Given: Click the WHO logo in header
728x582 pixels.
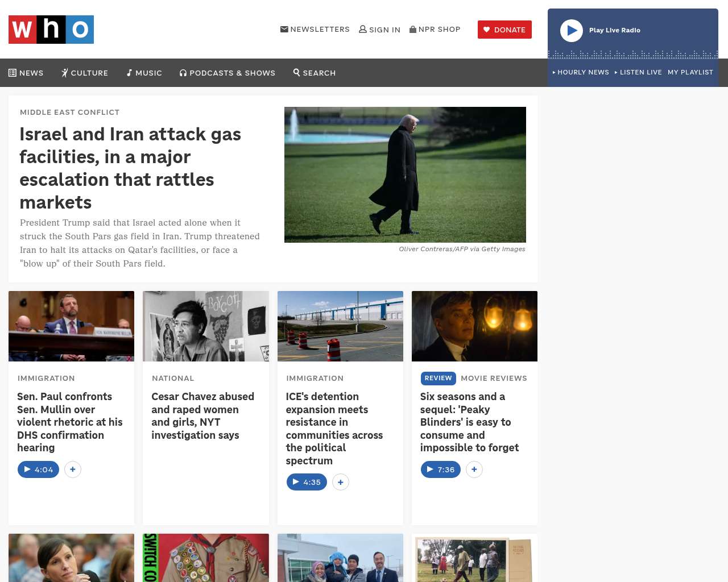Looking at the screenshot, I should (x=51, y=30).
